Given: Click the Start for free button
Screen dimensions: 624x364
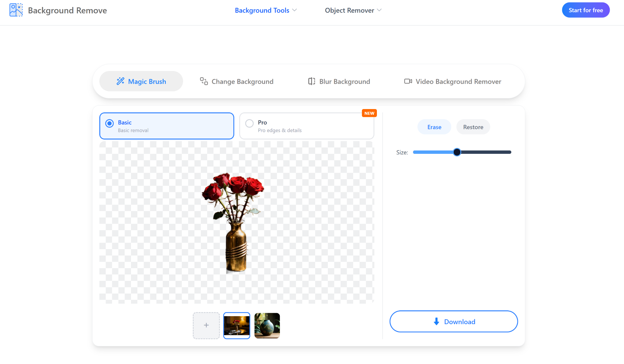Looking at the screenshot, I should 586,10.
